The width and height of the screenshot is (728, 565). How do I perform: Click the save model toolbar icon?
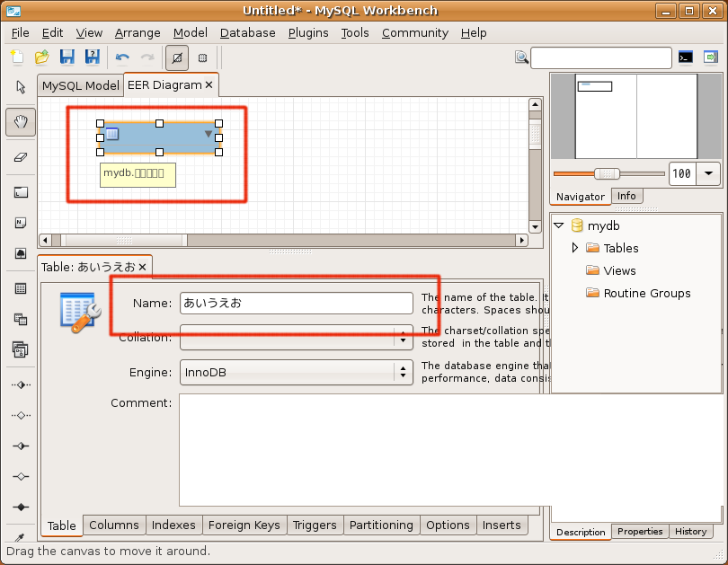pyautogui.click(x=67, y=57)
